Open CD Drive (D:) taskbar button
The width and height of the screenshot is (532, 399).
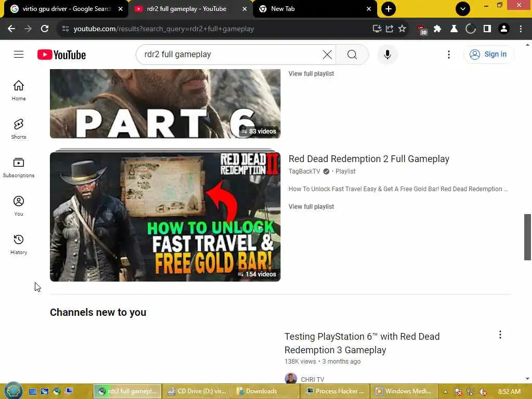click(196, 391)
